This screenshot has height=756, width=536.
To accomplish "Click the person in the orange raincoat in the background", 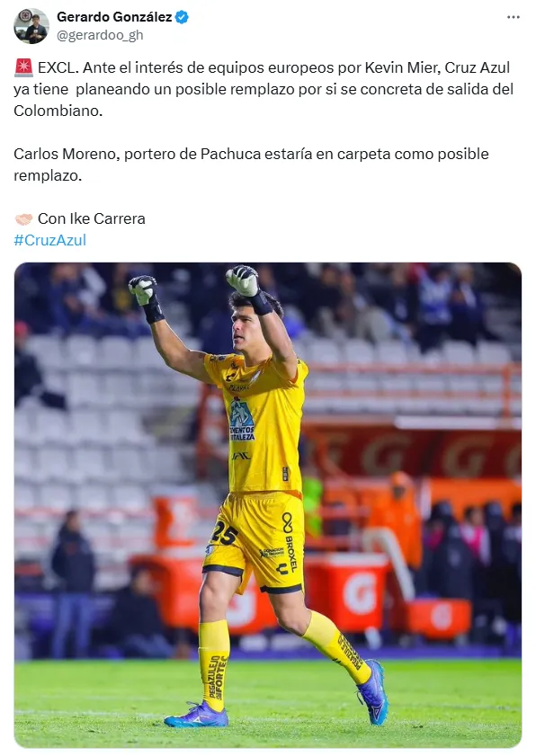I will (398, 519).
